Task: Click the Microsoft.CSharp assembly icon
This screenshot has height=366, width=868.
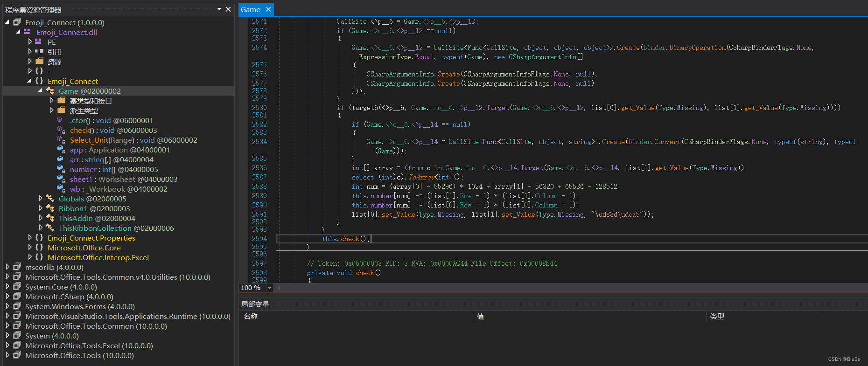Action: (x=17, y=296)
